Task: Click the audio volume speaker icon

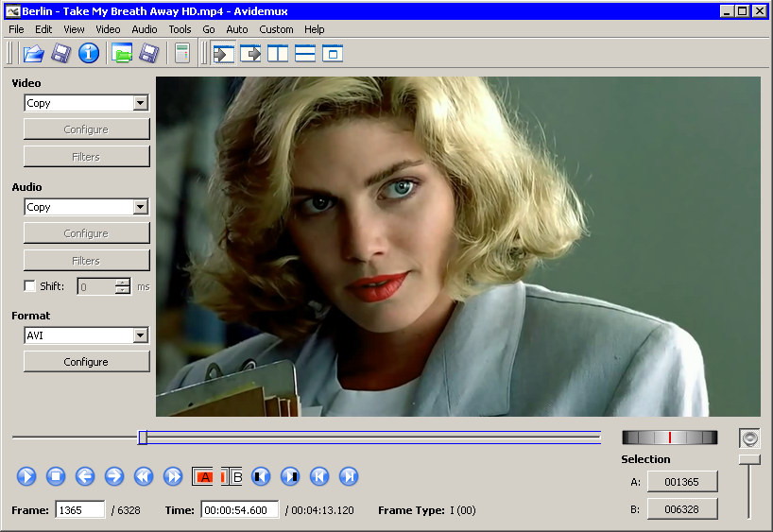Action: click(x=749, y=438)
